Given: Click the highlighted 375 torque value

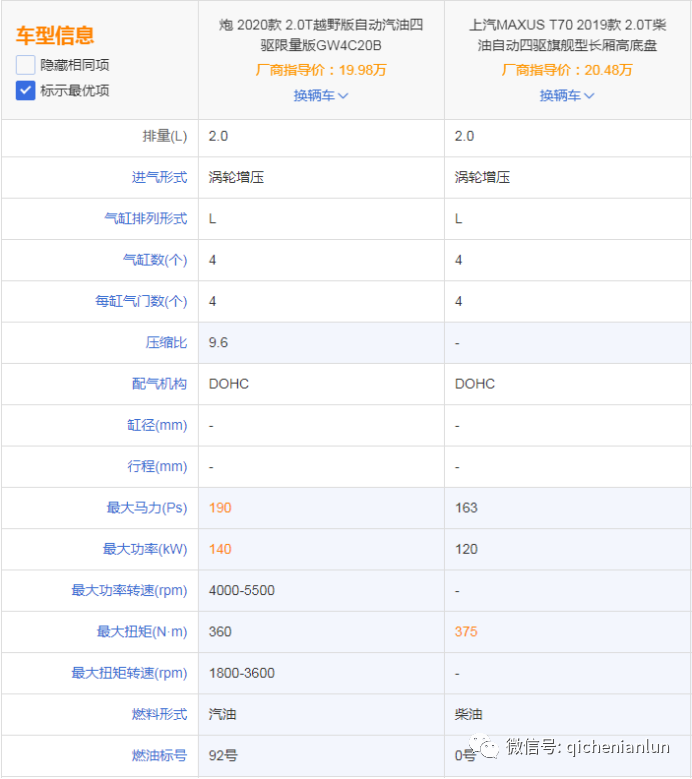Looking at the screenshot, I should pyautogui.click(x=466, y=631).
